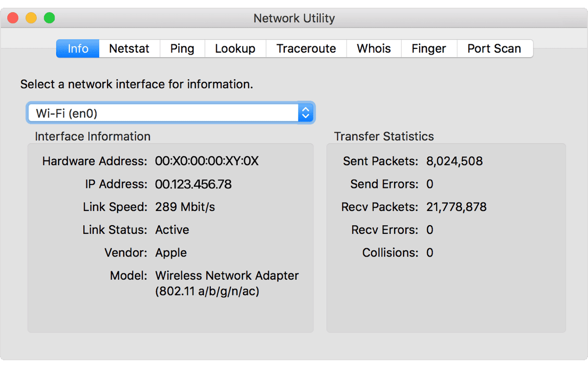
Task: Click the IP Address value 00.123.456.78
Action: click(x=193, y=184)
